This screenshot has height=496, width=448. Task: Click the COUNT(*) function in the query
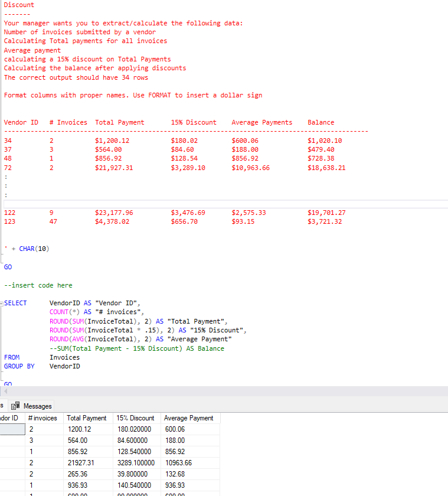[64, 312]
